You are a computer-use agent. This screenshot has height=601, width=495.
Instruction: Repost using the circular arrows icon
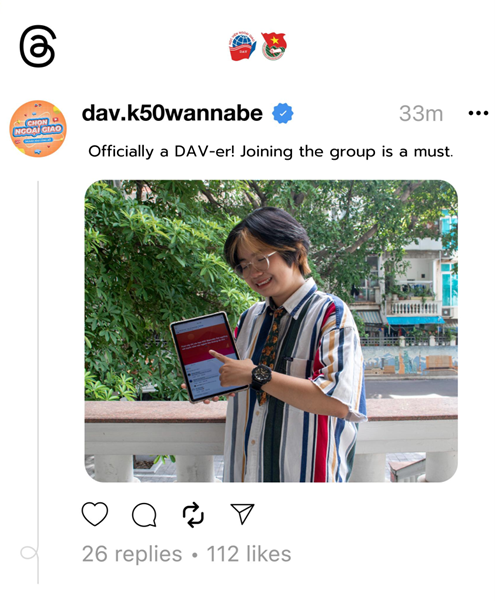coord(193,514)
